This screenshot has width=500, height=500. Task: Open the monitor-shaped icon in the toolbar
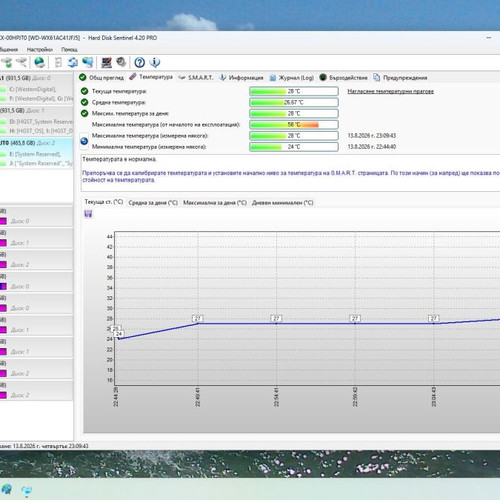(107, 62)
